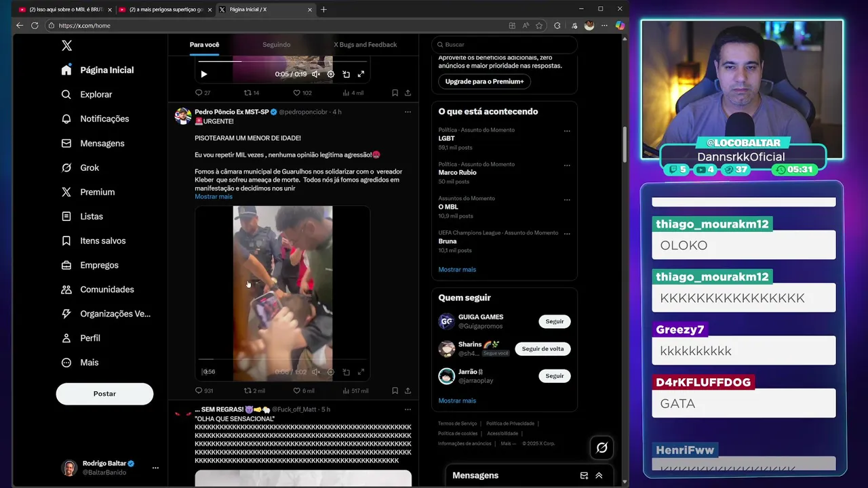Open Grok from the sidebar
The height and width of the screenshot is (488, 868).
[x=80, y=167]
